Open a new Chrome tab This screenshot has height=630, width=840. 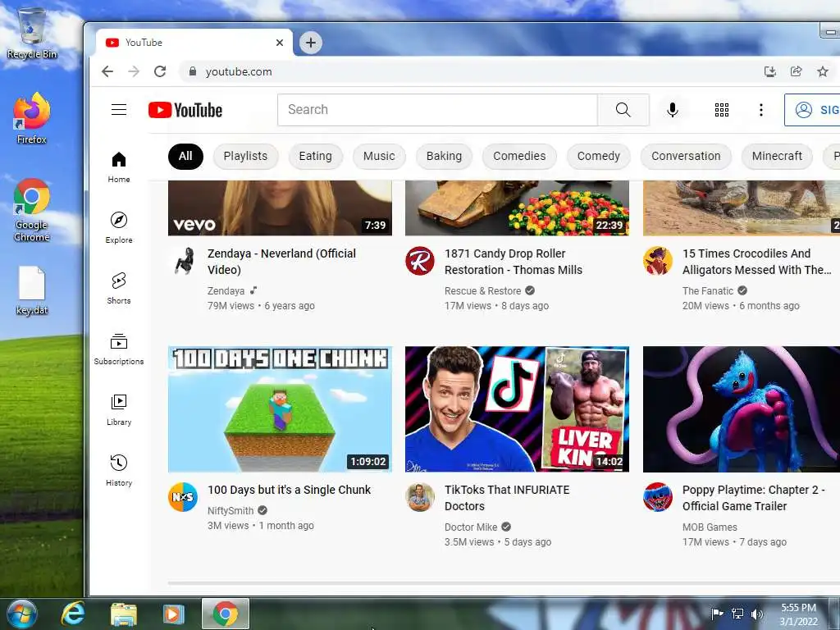311,43
